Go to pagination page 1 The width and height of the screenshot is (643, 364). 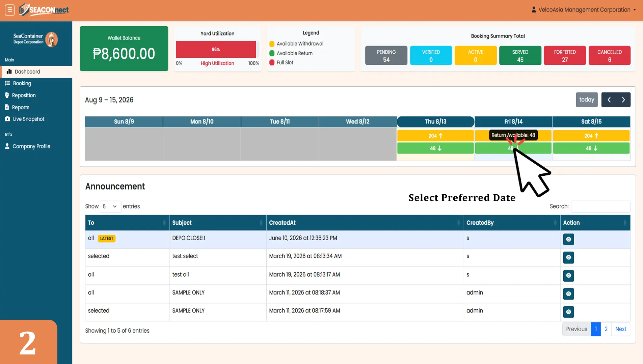596,329
